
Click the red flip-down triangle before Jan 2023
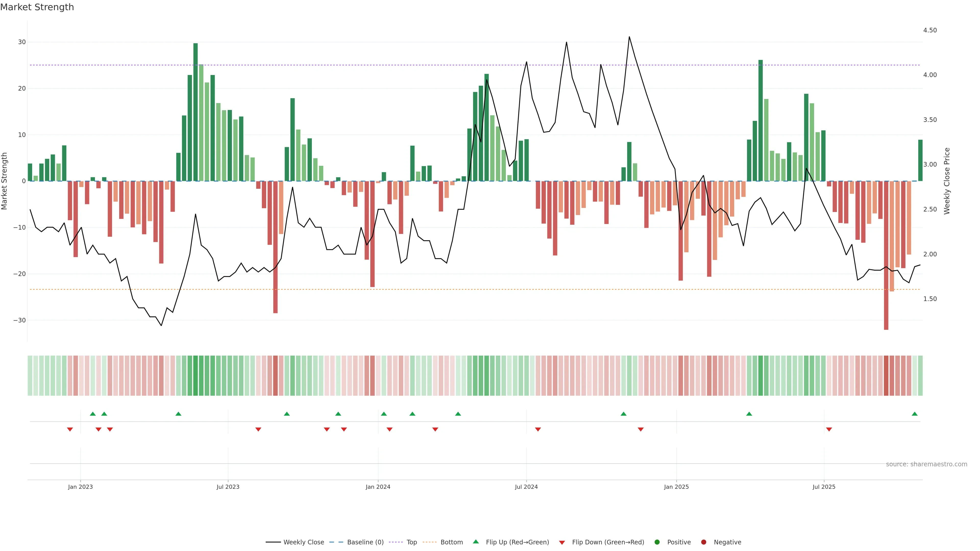click(70, 429)
